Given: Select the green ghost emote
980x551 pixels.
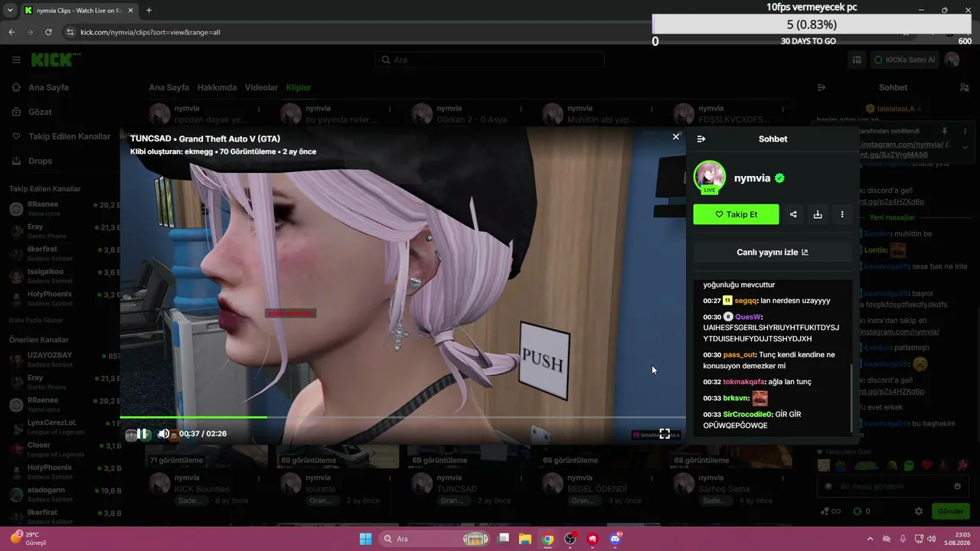Looking at the screenshot, I should click(x=909, y=465).
